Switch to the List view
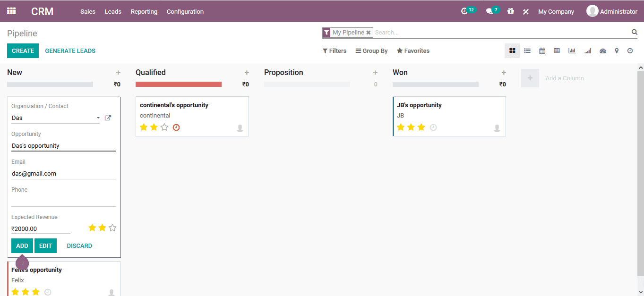 click(527, 51)
